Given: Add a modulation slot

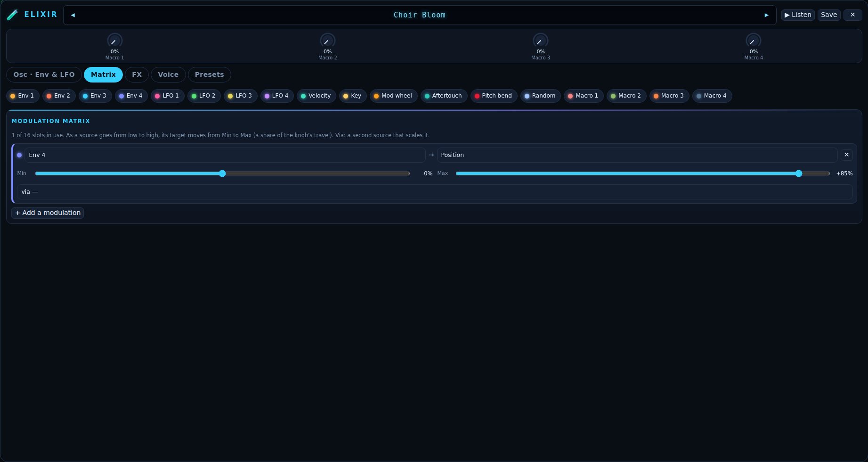Looking at the screenshot, I should (48, 213).
